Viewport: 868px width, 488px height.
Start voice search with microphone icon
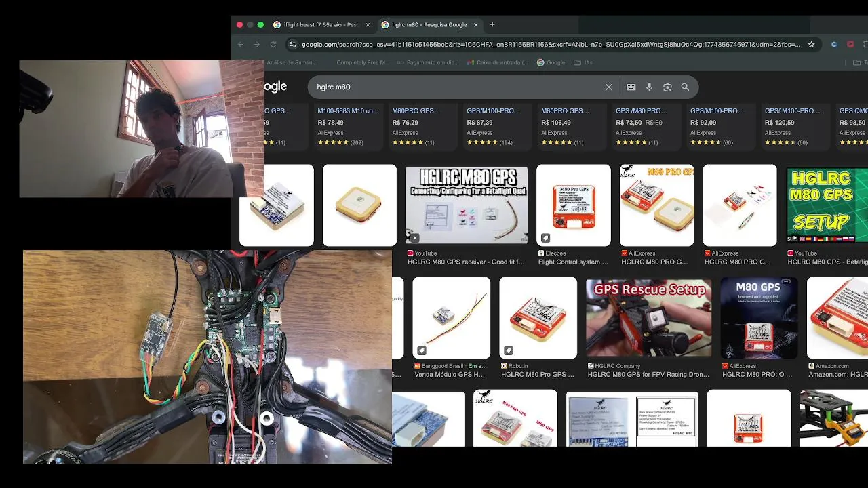point(649,87)
